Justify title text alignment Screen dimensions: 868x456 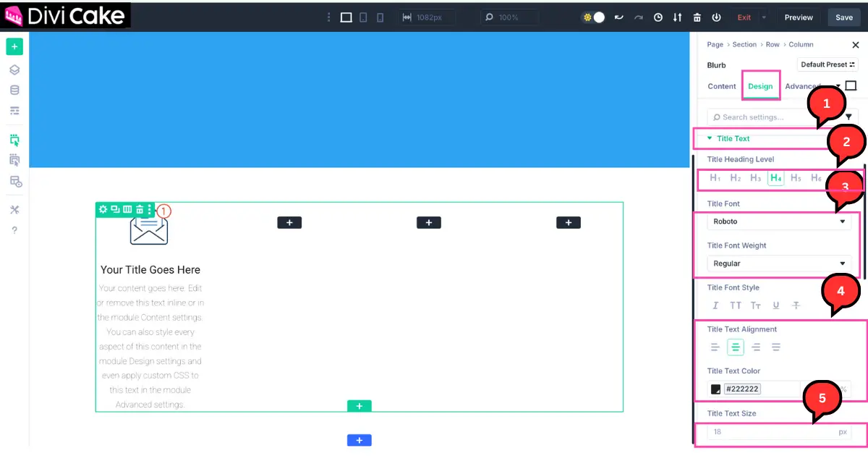point(776,347)
